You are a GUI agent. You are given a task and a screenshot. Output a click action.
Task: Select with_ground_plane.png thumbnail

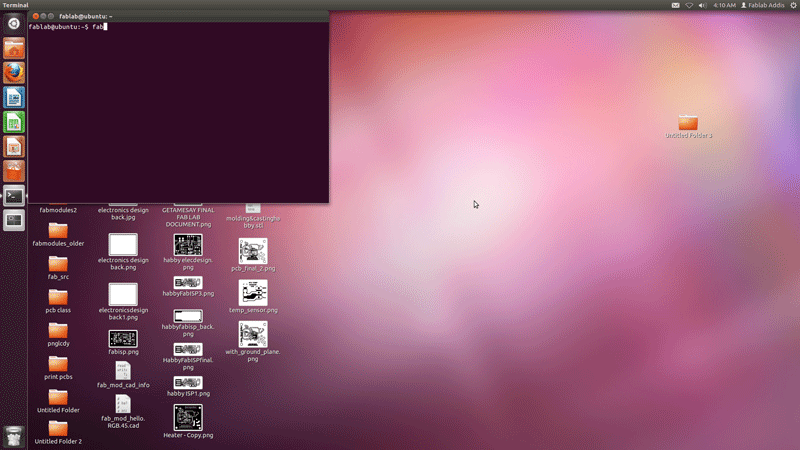tap(253, 334)
